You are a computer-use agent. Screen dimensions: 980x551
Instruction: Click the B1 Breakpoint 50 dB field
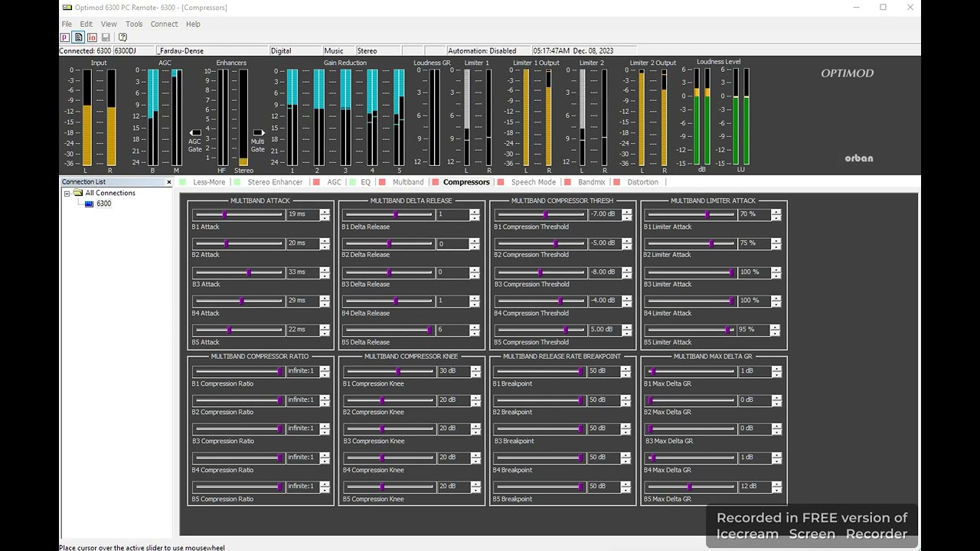(604, 371)
